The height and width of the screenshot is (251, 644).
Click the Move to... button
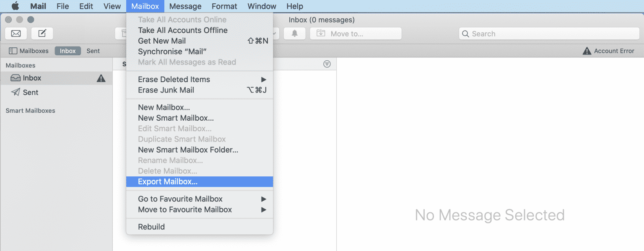pyautogui.click(x=356, y=34)
